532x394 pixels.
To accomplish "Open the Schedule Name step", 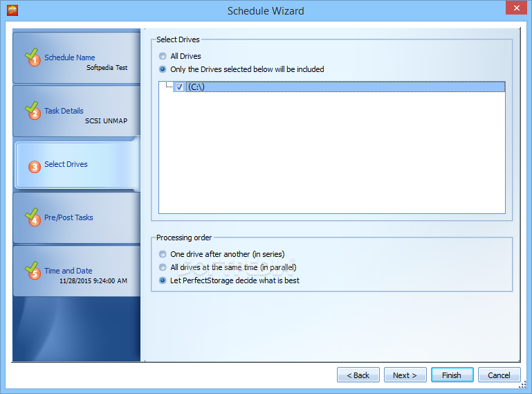I will point(77,58).
